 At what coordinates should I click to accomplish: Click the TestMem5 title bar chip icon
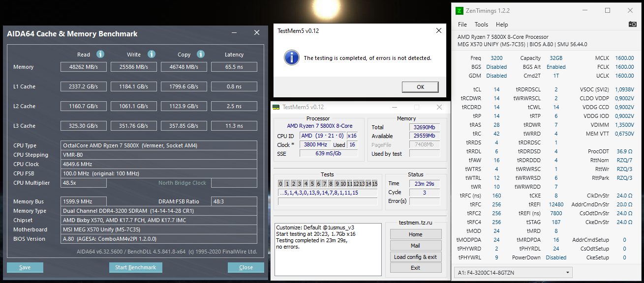(276, 107)
